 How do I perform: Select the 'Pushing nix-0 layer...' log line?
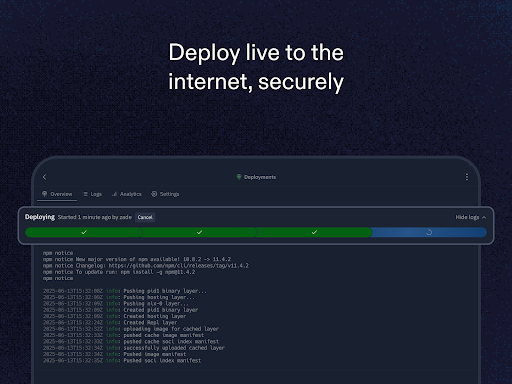click(116, 304)
